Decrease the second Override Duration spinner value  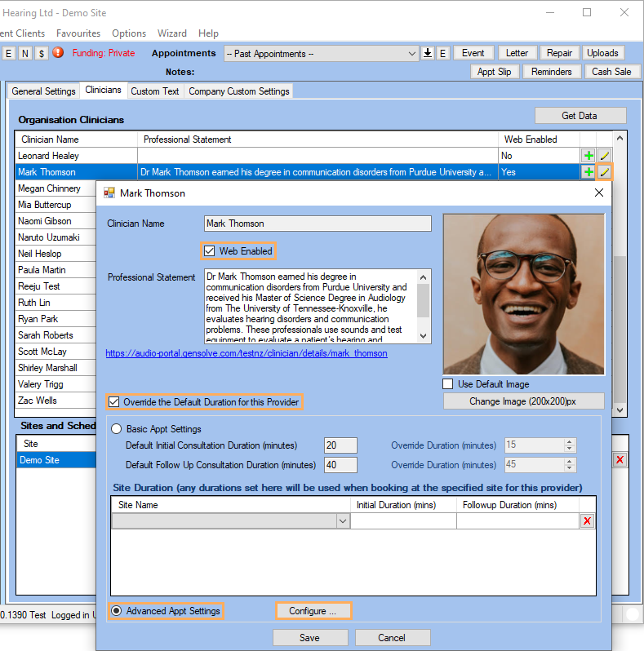pyautogui.click(x=570, y=468)
